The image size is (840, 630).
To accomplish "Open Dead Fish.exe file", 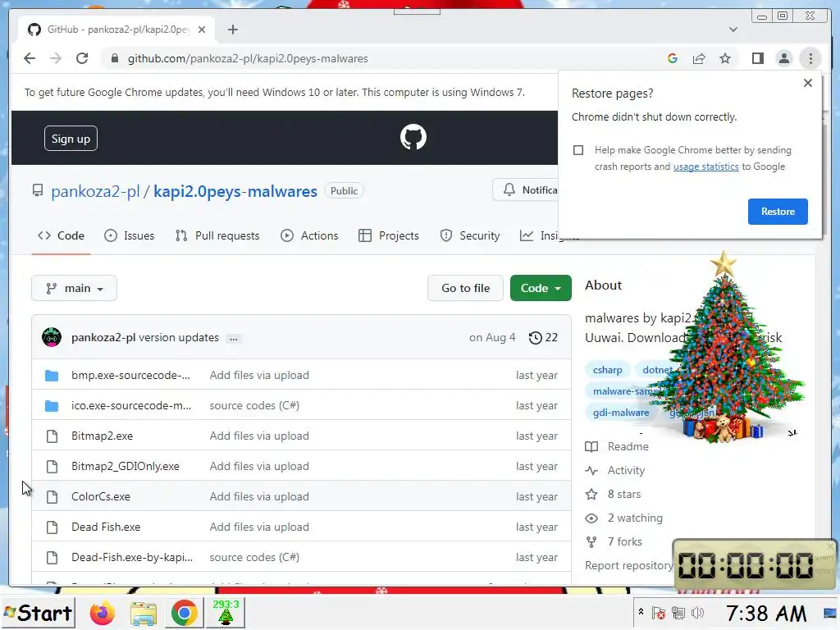I will (106, 527).
